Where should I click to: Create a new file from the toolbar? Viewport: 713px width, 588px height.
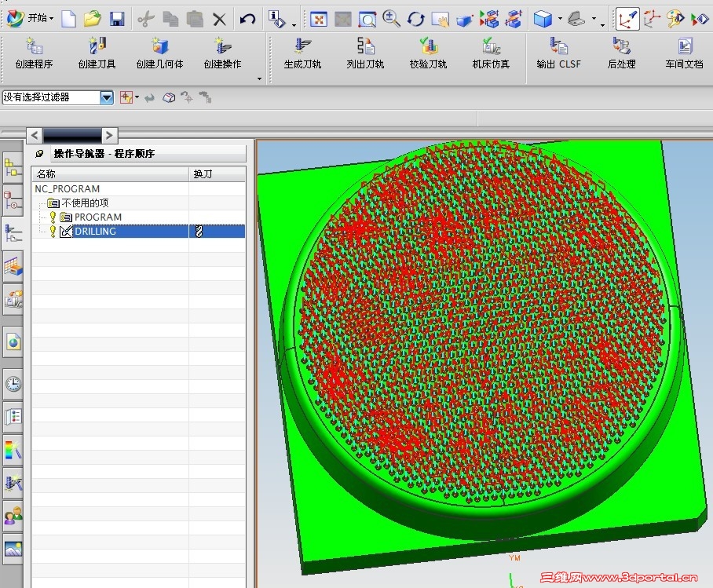point(68,19)
